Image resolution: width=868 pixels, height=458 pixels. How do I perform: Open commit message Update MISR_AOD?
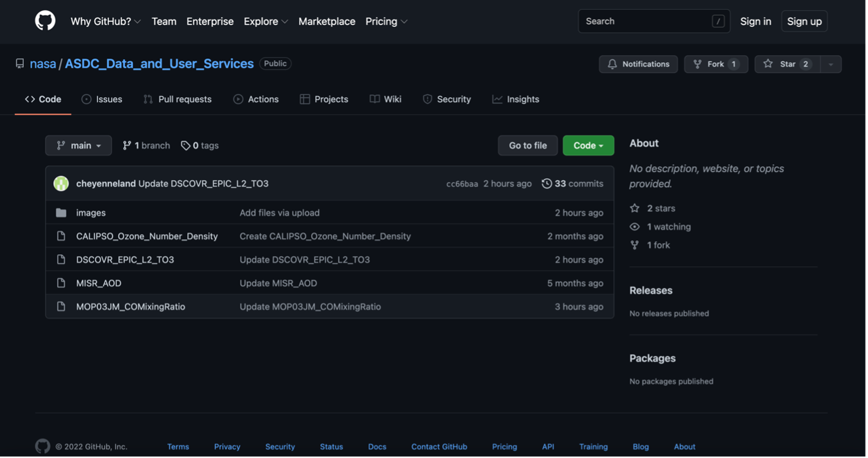pyautogui.click(x=278, y=283)
